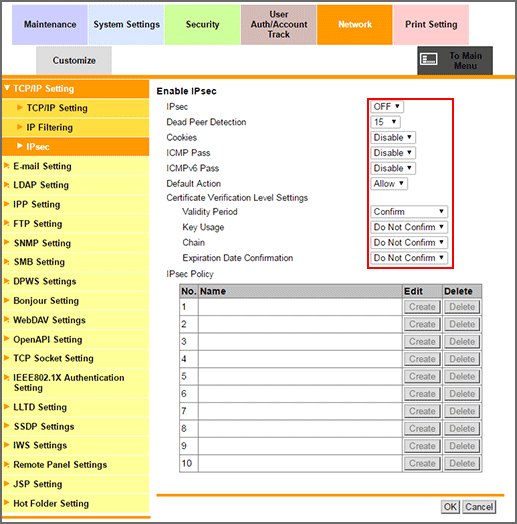Click the Cancel button

pos(479,507)
